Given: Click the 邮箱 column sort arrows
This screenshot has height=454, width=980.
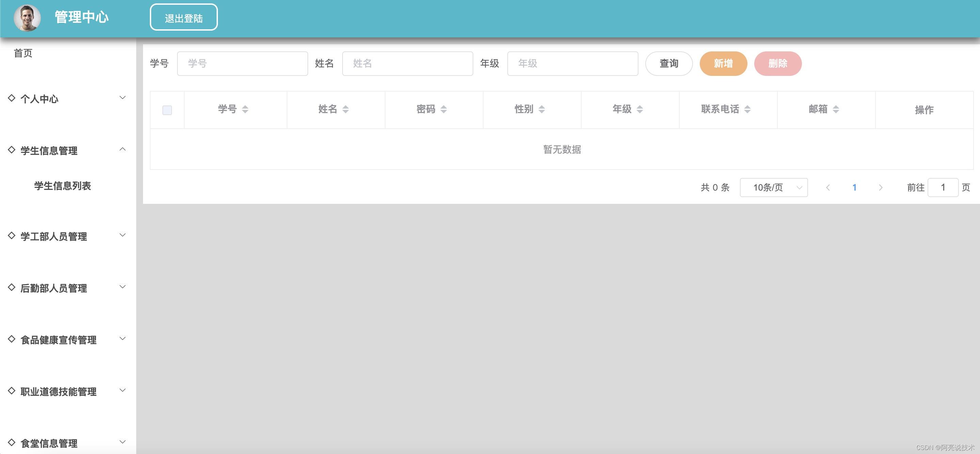Looking at the screenshot, I should coord(836,110).
